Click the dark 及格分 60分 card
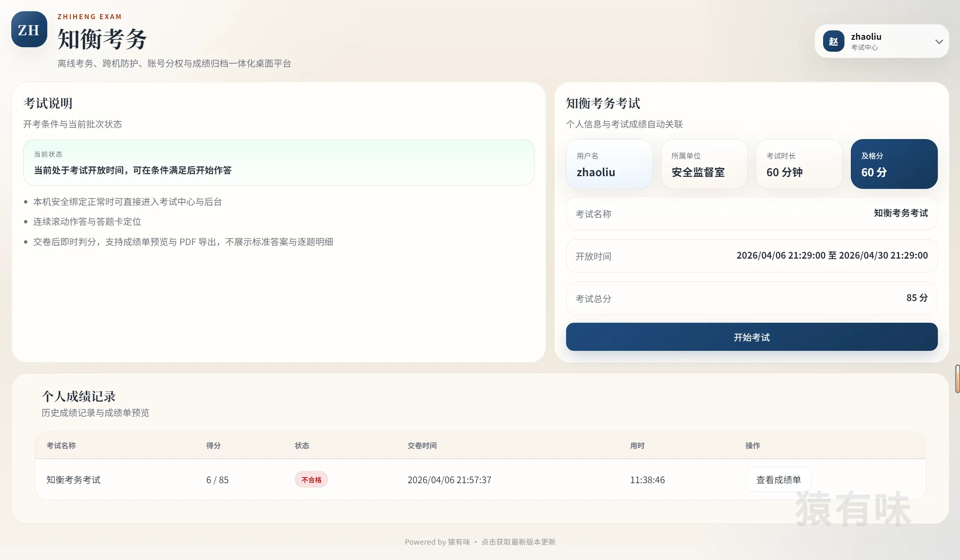The width and height of the screenshot is (960, 560). [x=894, y=164]
